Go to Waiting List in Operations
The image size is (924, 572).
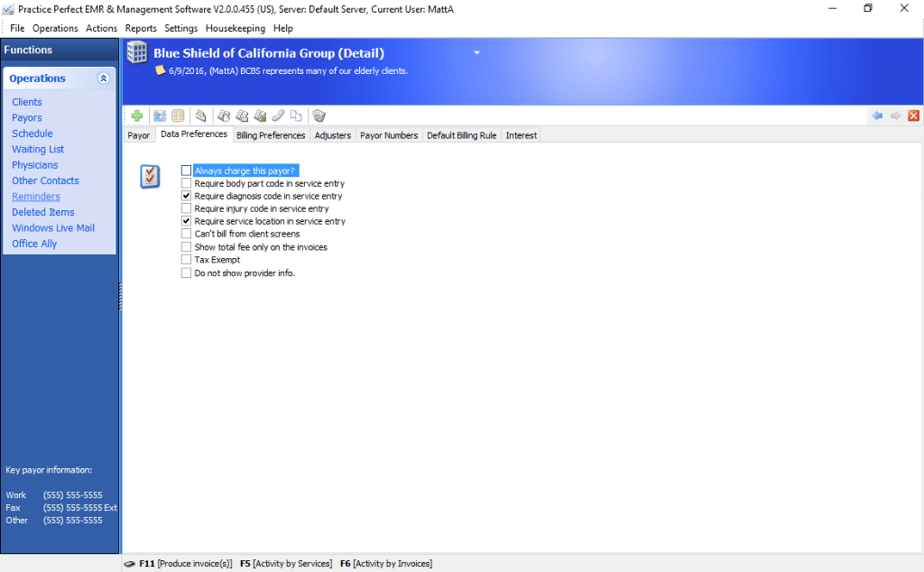[38, 149]
